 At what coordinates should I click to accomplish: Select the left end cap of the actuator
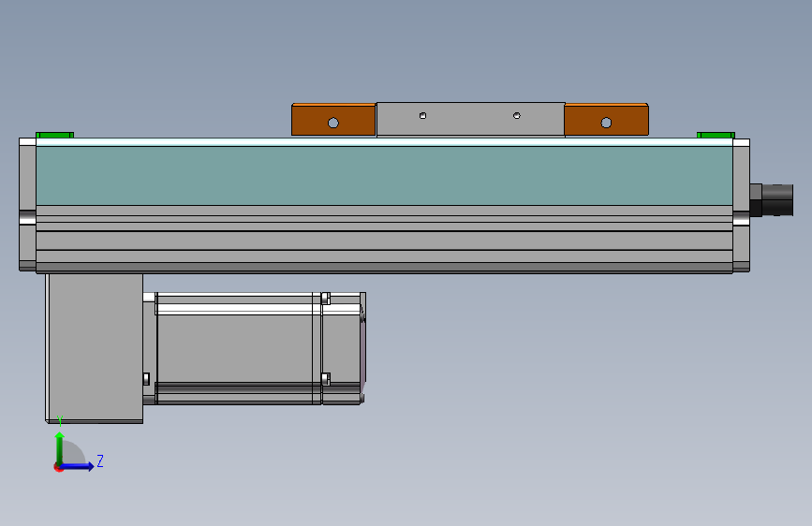click(27, 204)
